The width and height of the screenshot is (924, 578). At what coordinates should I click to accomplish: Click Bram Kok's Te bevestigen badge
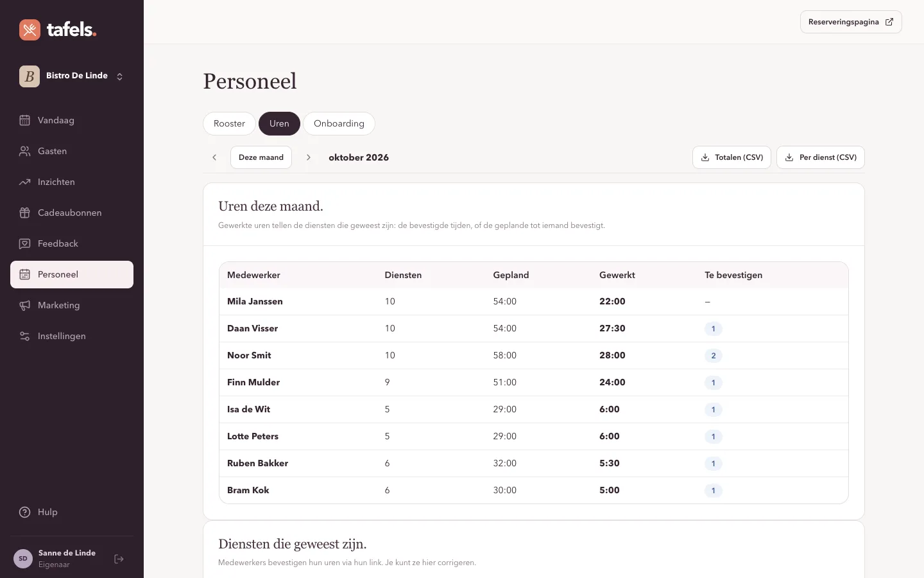pos(714,491)
